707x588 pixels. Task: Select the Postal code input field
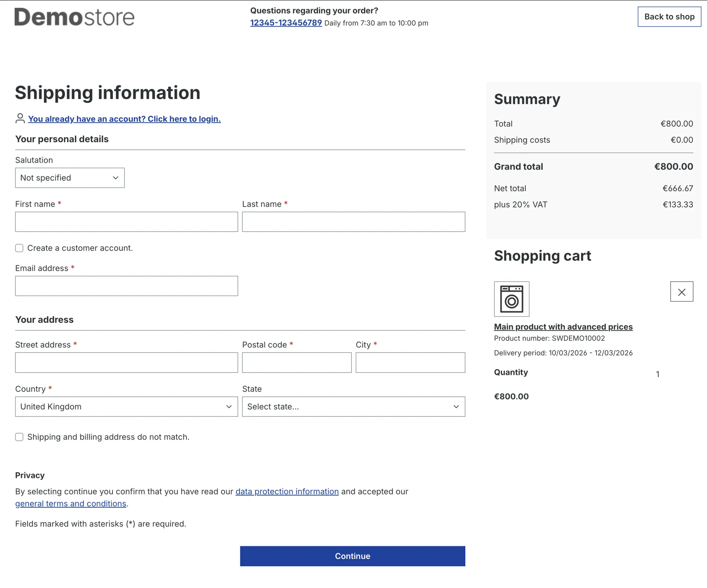click(297, 363)
